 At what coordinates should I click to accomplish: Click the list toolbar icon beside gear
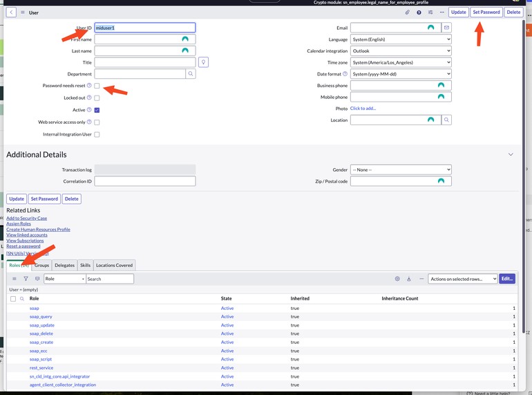(409, 279)
